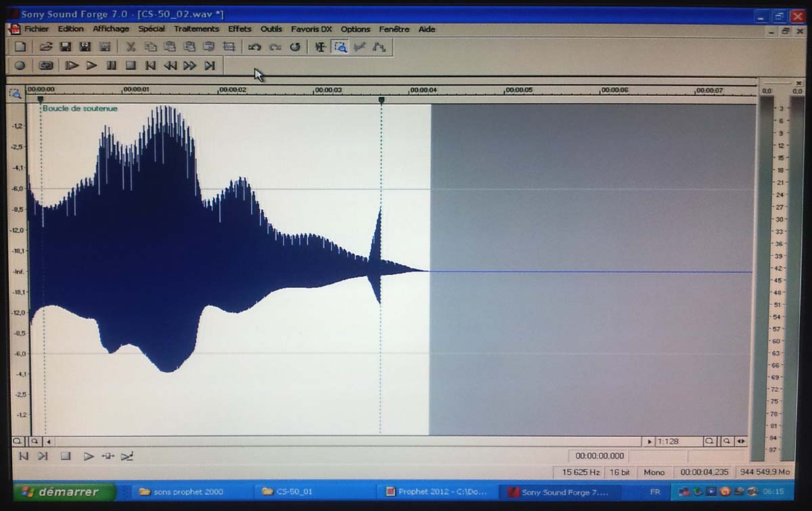Screen dimensions: 812x511
Task: Click the horizontal scrollbar left arrow
Action: [48, 441]
